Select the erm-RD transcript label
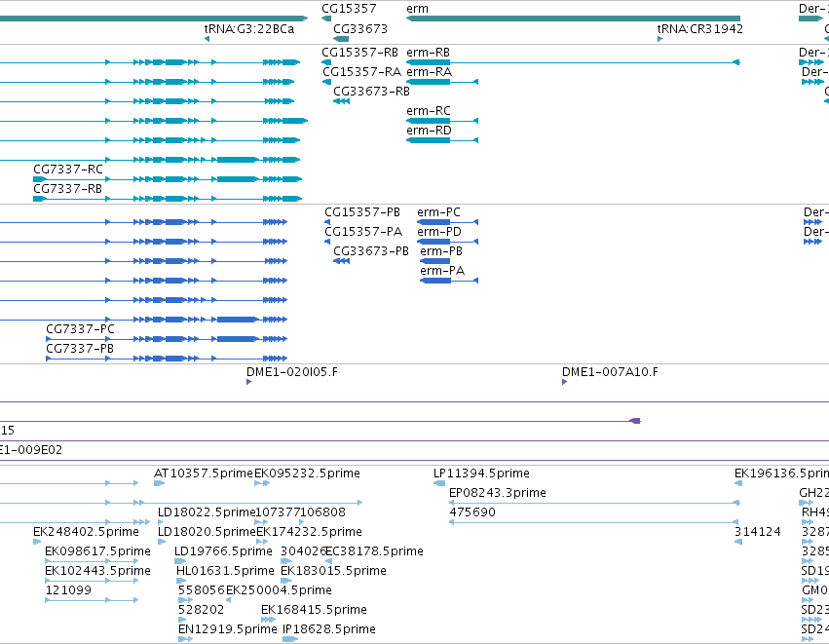Viewport: 829px width, 644px height. (429, 131)
